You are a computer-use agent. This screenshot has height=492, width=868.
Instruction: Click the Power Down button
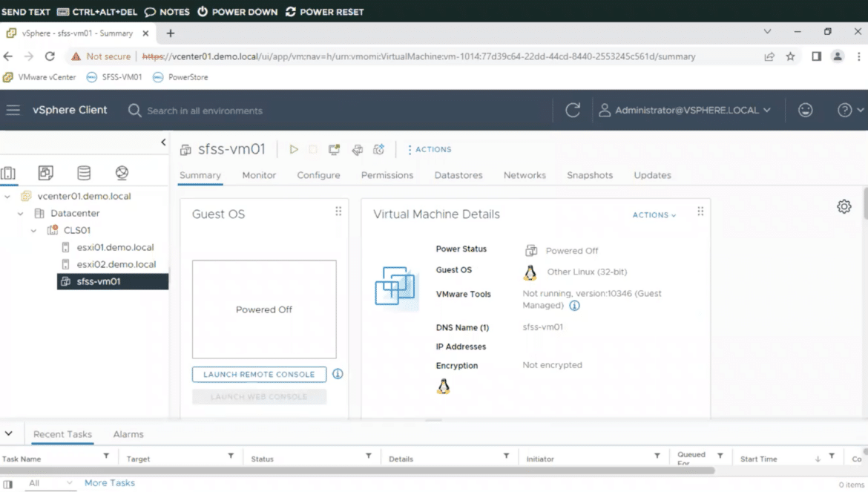point(238,12)
